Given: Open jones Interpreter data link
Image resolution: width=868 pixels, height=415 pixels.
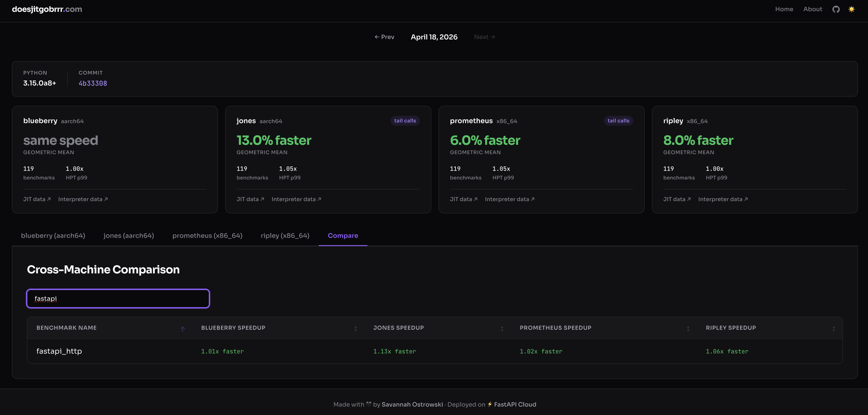Looking at the screenshot, I should (x=296, y=199).
